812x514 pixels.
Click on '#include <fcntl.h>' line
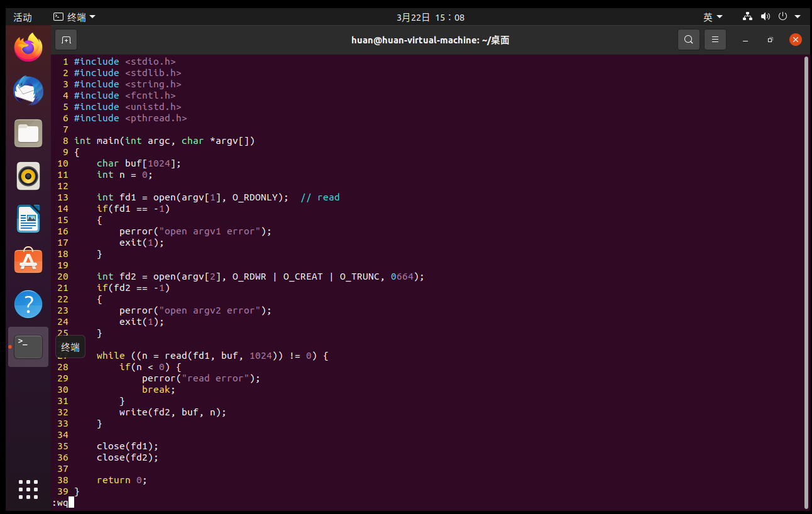pos(124,96)
